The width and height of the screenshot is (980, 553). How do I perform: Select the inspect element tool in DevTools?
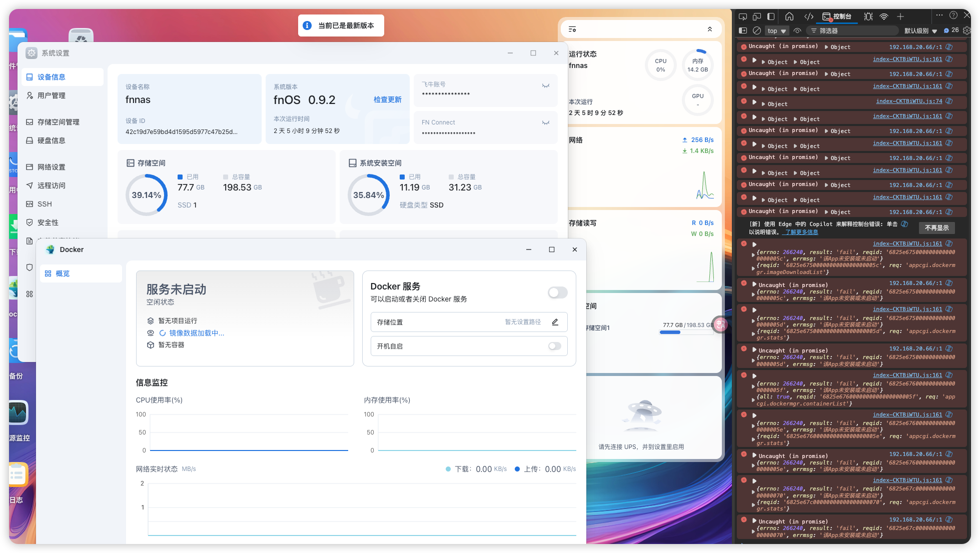click(743, 16)
